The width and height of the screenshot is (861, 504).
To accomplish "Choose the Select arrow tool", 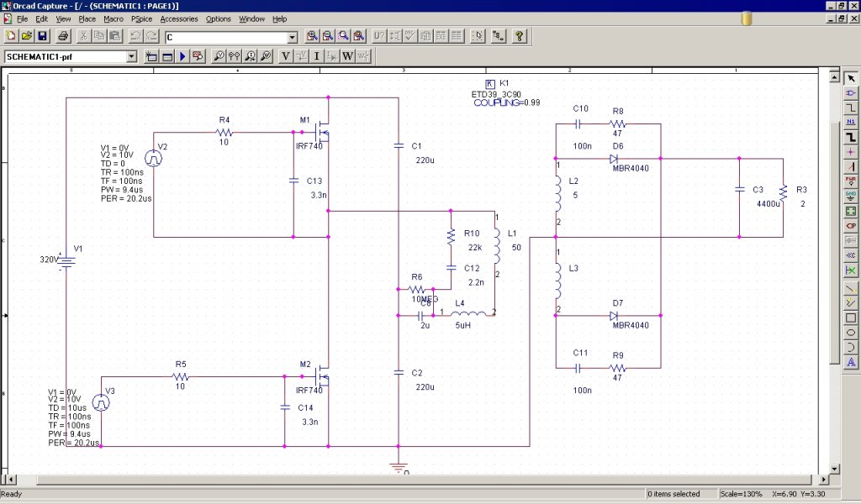I will tap(851, 78).
